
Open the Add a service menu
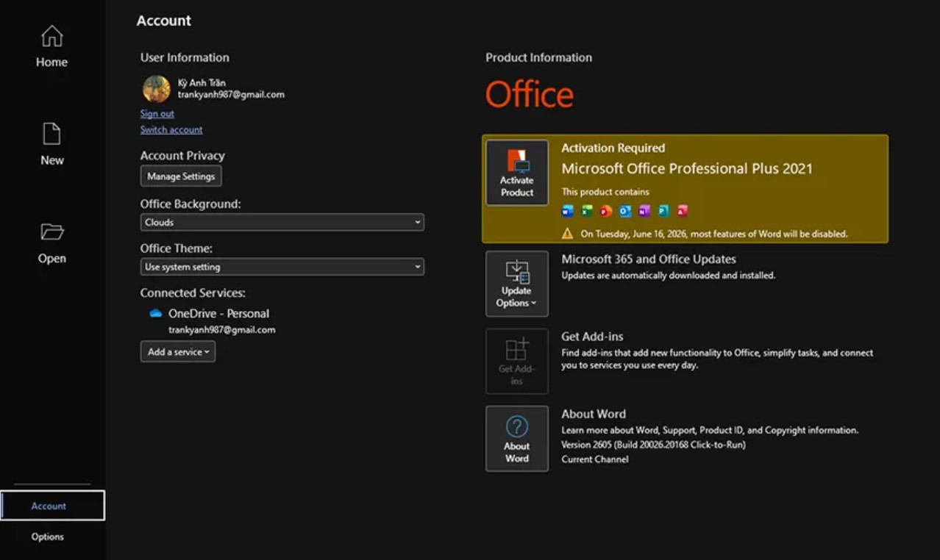[x=178, y=352]
